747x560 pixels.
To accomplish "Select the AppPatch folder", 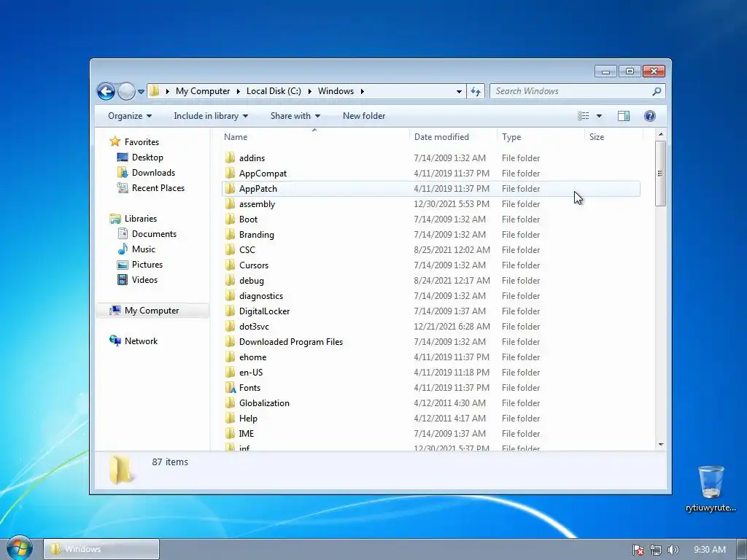I will click(x=430, y=189).
